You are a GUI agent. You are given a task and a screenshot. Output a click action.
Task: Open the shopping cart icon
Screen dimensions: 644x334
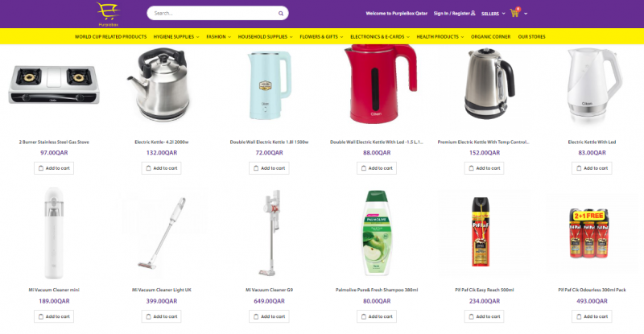pyautogui.click(x=514, y=13)
